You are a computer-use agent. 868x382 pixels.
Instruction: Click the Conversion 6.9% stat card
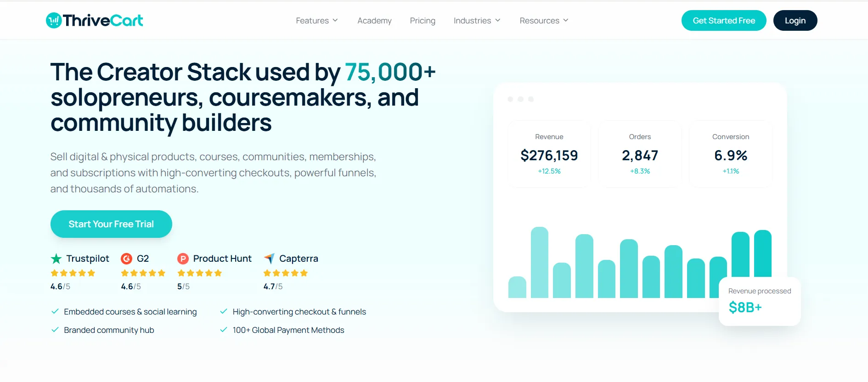(731, 154)
